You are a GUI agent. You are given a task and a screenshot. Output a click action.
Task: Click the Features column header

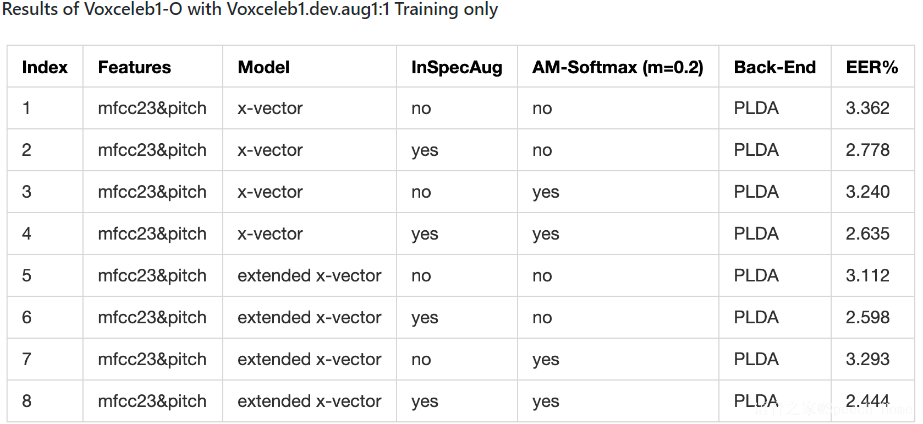(134, 68)
